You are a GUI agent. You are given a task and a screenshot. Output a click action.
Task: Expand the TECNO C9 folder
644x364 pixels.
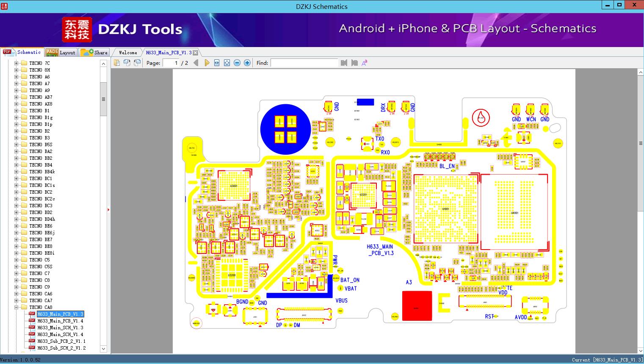[17, 287]
